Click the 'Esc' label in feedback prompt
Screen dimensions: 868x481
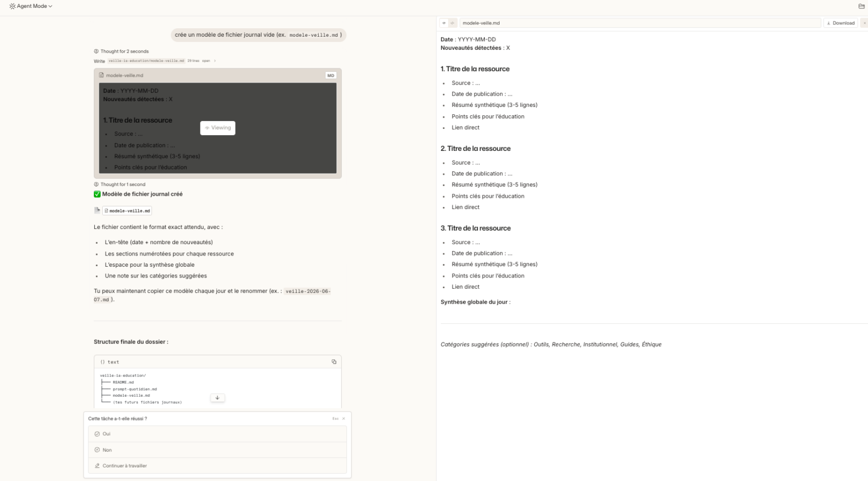coord(335,419)
